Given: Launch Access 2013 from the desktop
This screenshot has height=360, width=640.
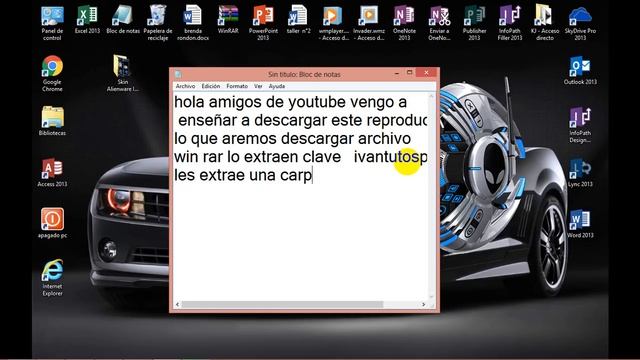Looking at the screenshot, I should [x=52, y=172].
